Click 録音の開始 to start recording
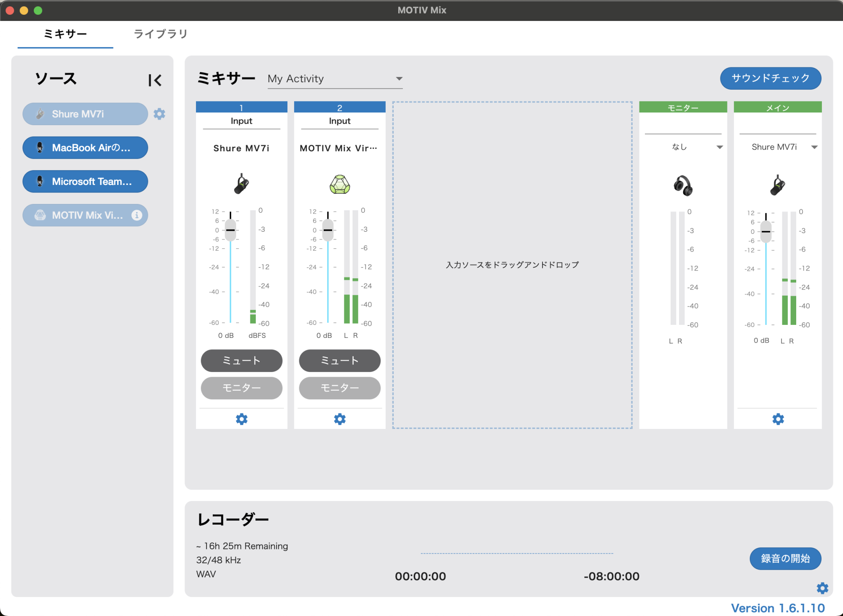The image size is (843, 616). (x=785, y=559)
